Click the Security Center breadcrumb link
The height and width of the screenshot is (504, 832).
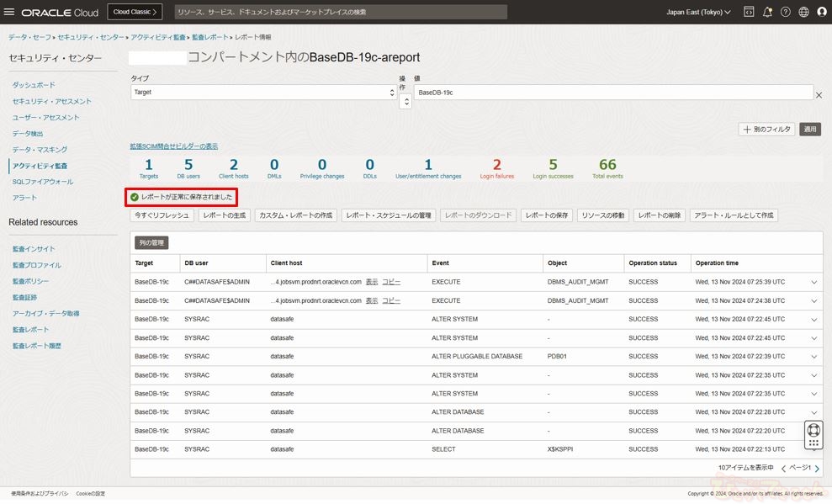coord(91,38)
